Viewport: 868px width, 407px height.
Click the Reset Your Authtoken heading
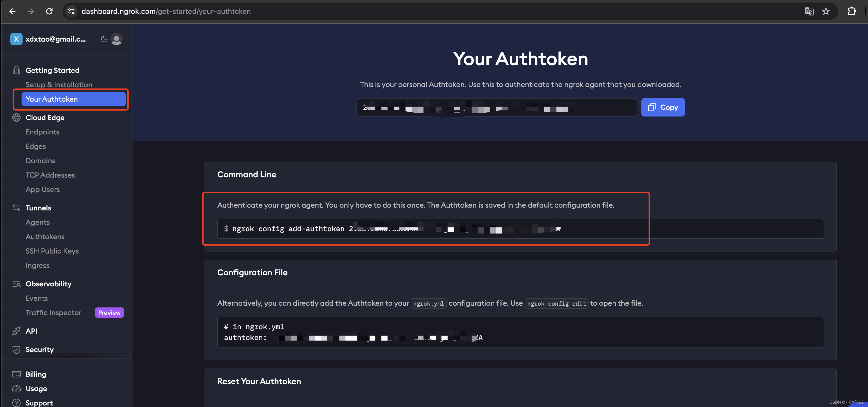pyautogui.click(x=259, y=381)
